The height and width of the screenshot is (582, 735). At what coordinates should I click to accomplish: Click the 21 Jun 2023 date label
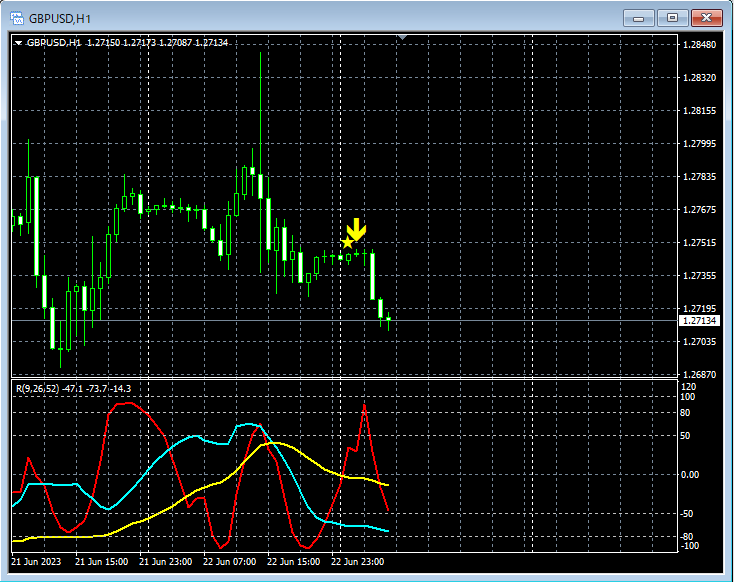point(36,561)
